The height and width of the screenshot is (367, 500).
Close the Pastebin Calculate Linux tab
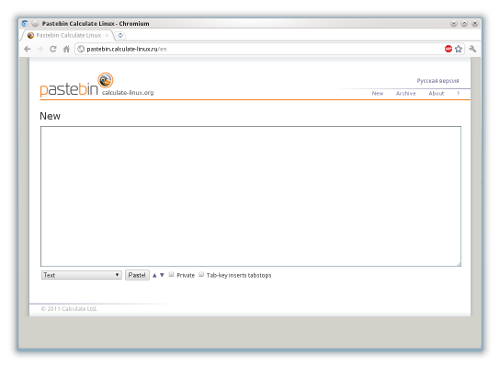pos(107,35)
